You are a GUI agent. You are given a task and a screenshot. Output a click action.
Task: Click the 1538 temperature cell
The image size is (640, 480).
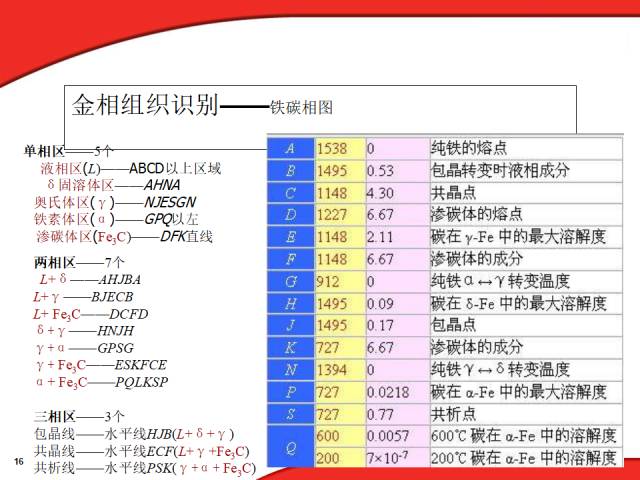tap(340, 149)
